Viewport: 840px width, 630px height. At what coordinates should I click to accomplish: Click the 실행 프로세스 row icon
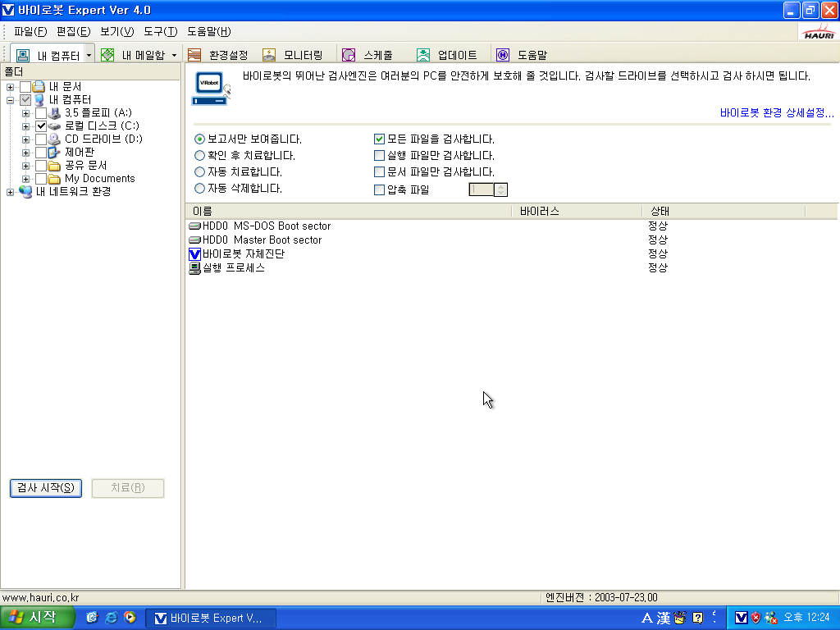[x=195, y=268]
